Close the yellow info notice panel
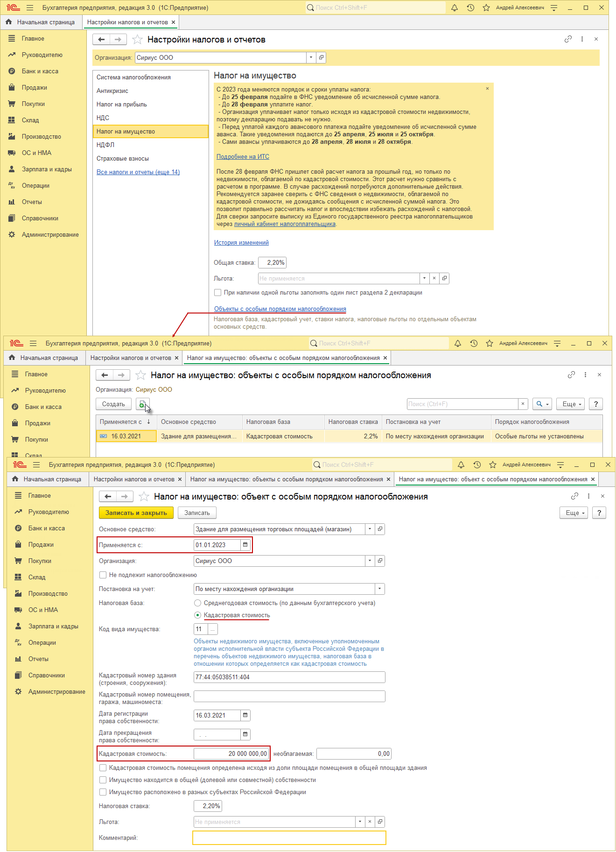Screen dimensions: 616x852 488,88
